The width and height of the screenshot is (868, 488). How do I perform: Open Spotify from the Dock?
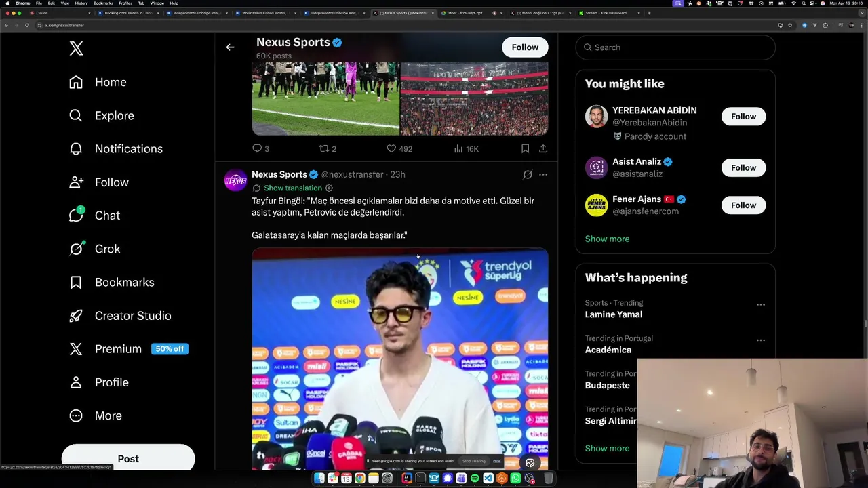(475, 479)
